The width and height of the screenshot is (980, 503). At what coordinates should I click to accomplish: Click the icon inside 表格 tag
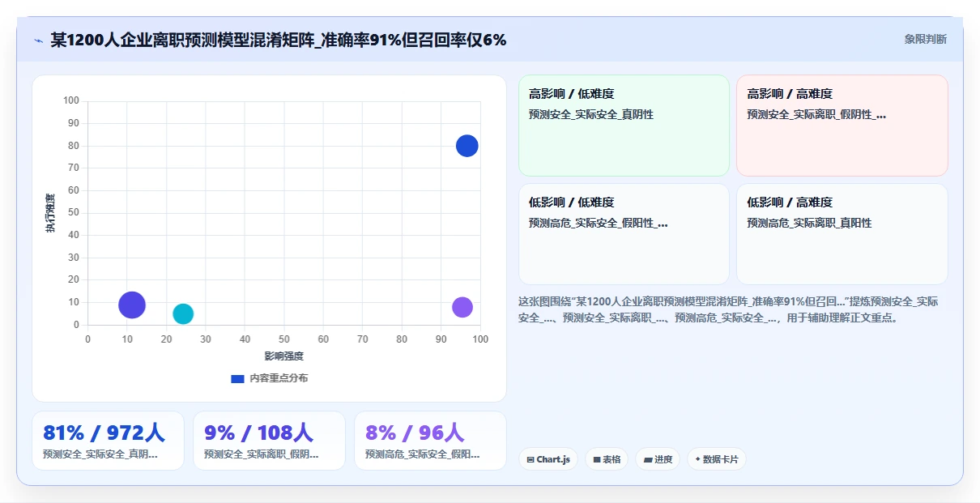coord(597,460)
